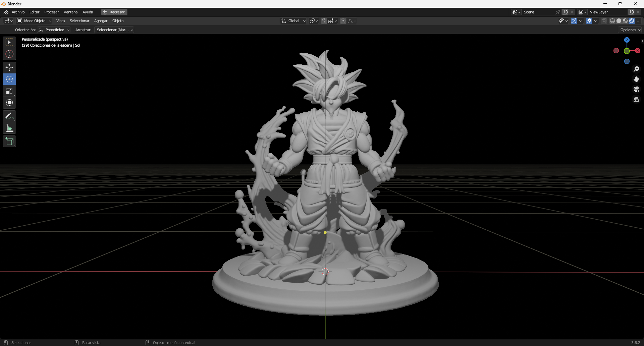Viewport: 644px width, 346px height.
Task: Open the Modo Objeto mode dropdown
Action: pyautogui.click(x=34, y=20)
